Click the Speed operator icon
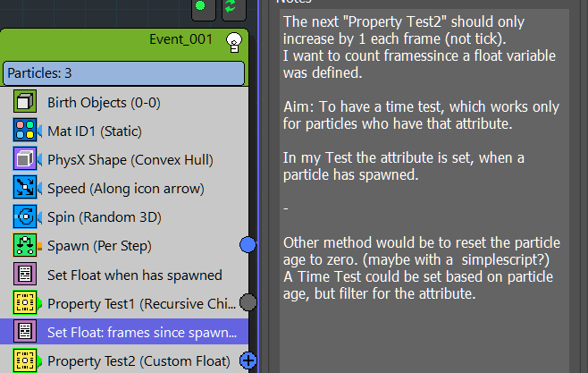This screenshot has width=588, height=373. click(25, 189)
